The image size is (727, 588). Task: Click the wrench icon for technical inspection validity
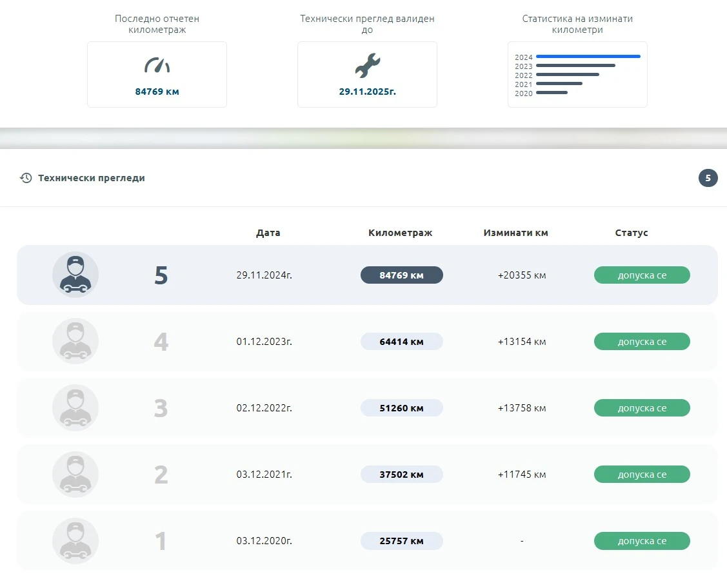click(x=367, y=66)
